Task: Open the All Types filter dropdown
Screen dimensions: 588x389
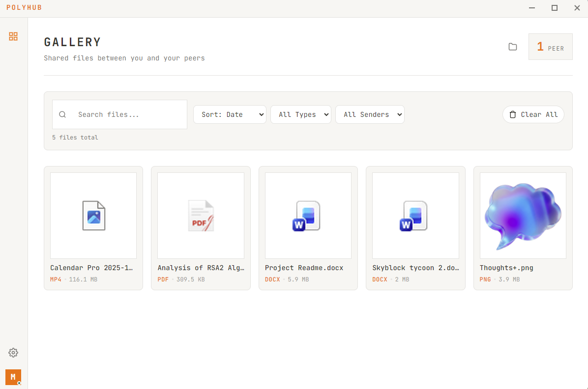Action: tap(301, 114)
